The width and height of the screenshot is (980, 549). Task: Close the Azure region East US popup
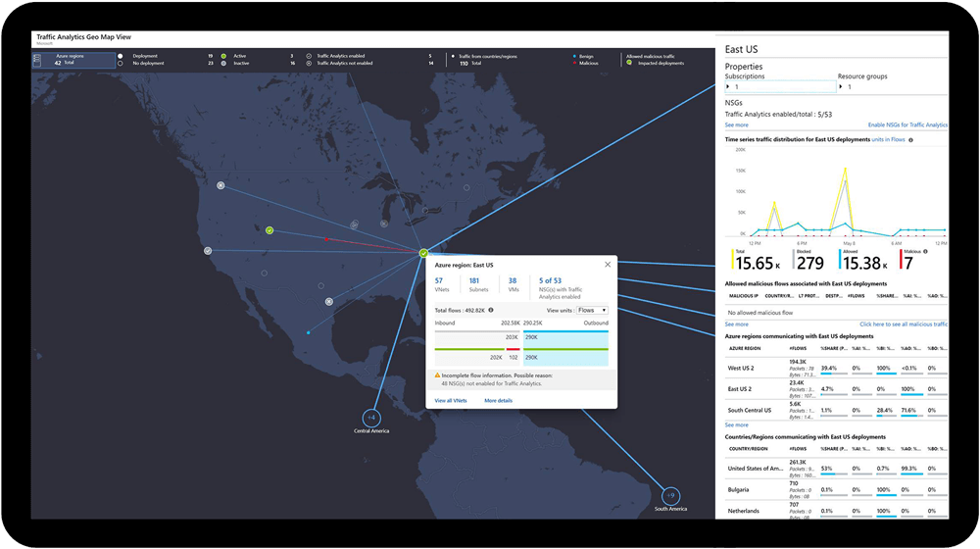coord(608,265)
